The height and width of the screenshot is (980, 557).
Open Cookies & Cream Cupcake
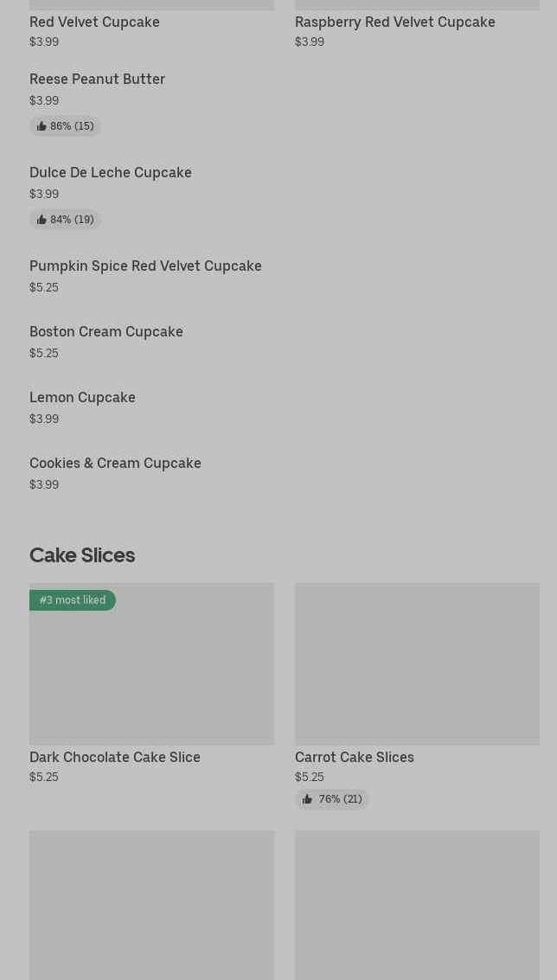click(x=116, y=463)
